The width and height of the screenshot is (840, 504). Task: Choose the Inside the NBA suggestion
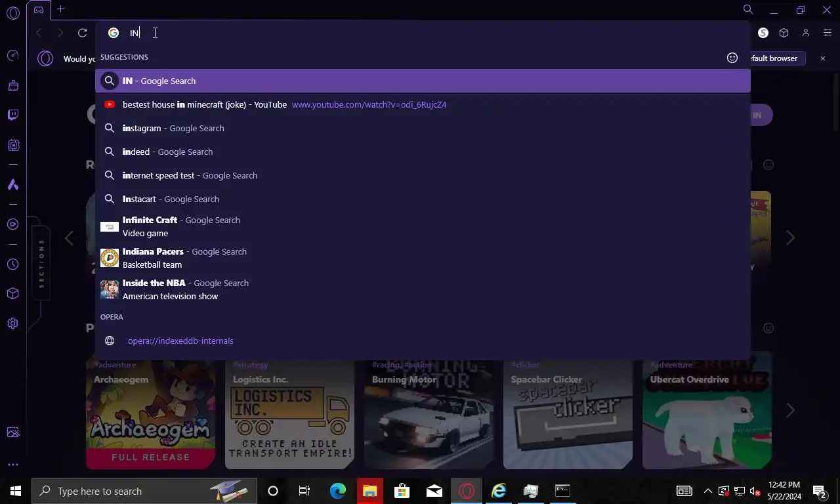(423, 289)
